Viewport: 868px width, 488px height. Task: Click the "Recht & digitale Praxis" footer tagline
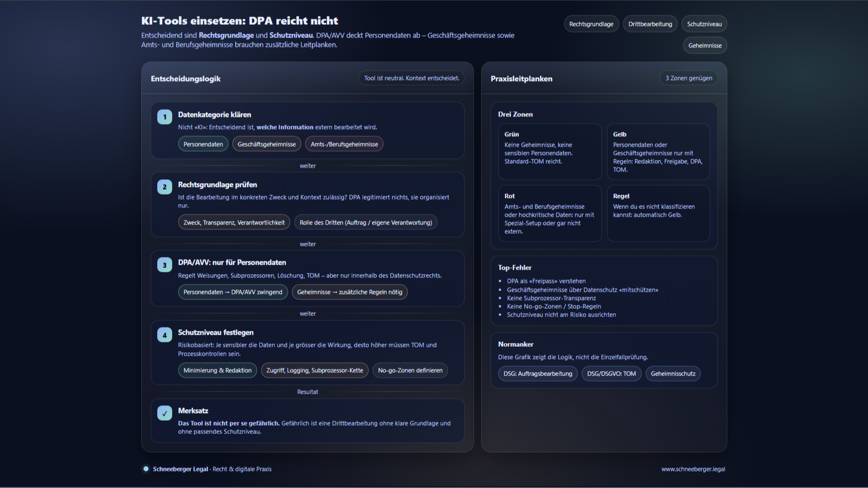pyautogui.click(x=242, y=469)
